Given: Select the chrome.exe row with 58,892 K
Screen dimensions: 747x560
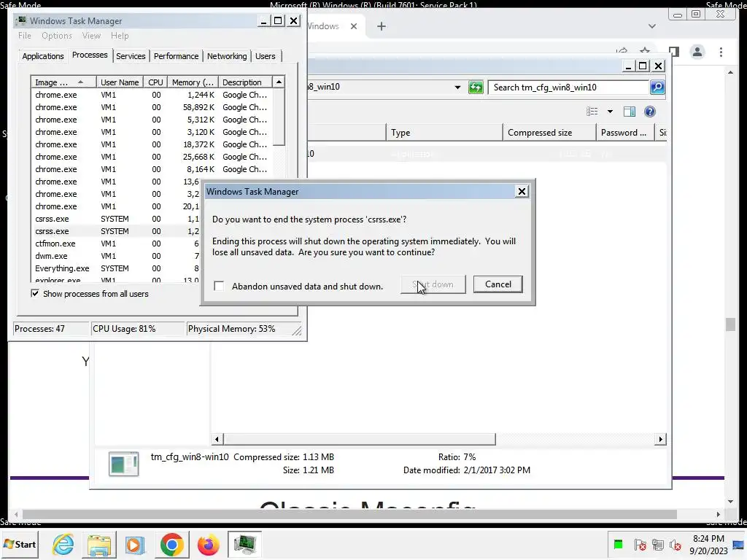Looking at the screenshot, I should click(152, 108).
